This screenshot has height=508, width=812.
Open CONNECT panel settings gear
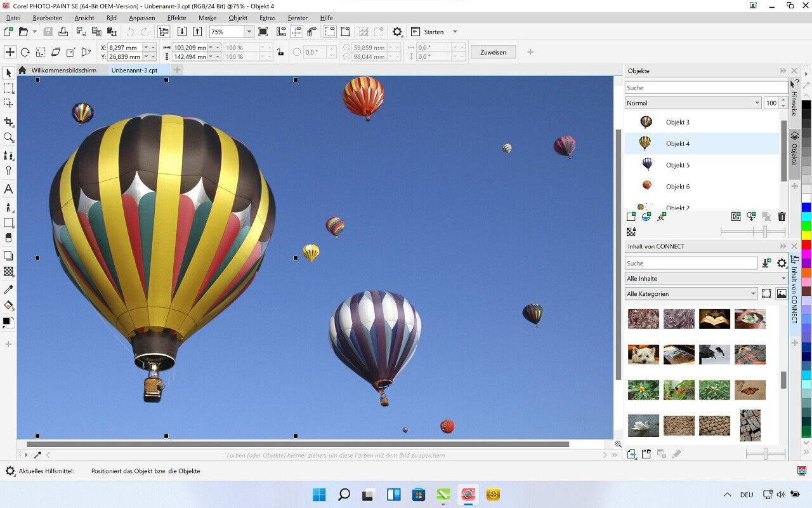pos(782,263)
